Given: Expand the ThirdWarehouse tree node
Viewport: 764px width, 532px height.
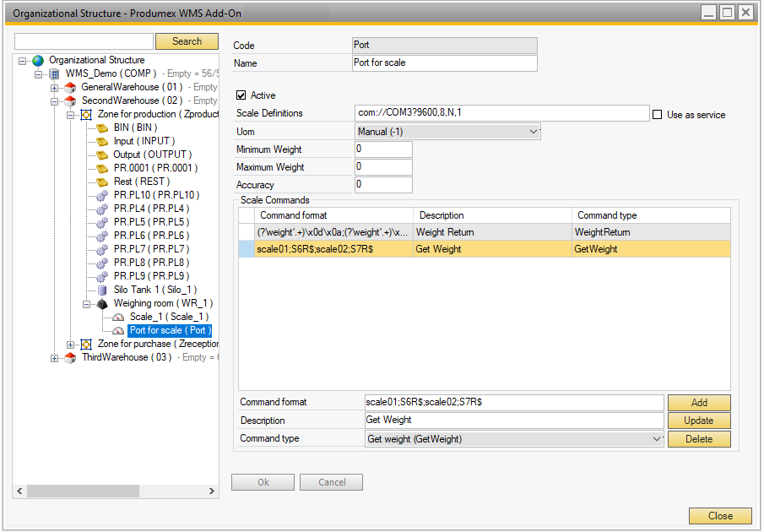Looking at the screenshot, I should click(55, 357).
